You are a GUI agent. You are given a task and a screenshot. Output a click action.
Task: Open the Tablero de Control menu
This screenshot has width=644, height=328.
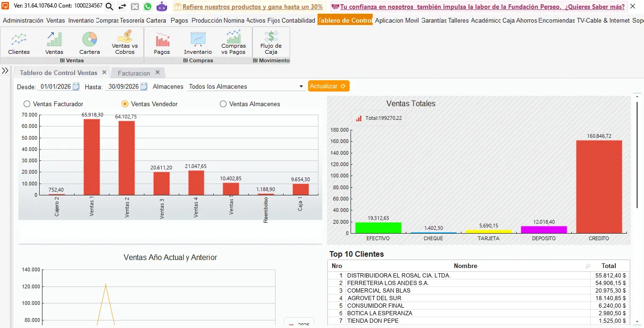pos(345,20)
